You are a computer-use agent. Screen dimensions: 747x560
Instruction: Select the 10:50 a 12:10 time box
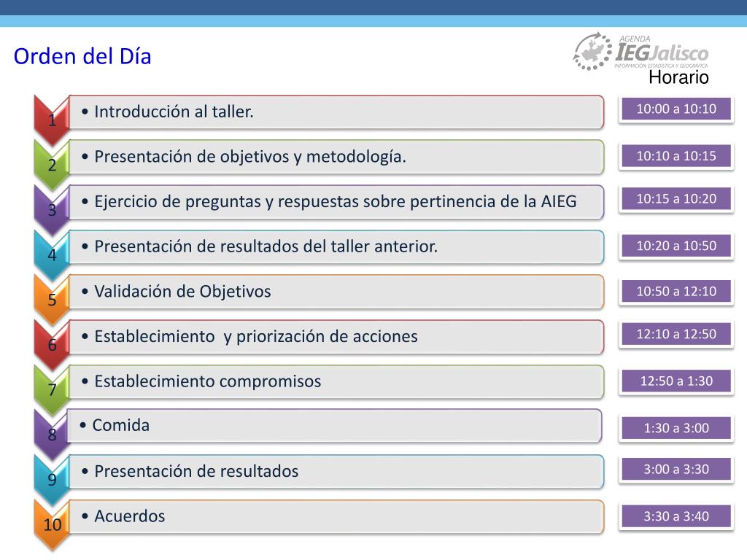[x=676, y=291]
